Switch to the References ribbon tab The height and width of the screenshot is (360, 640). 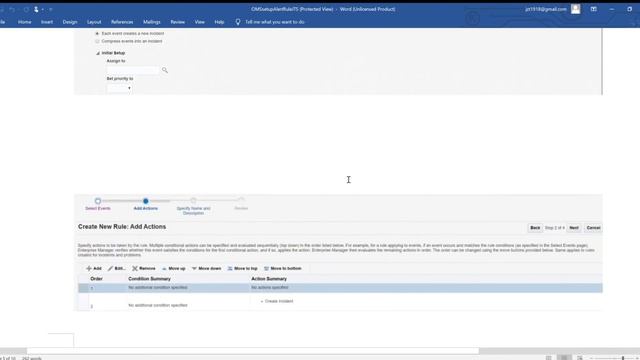pos(122,22)
